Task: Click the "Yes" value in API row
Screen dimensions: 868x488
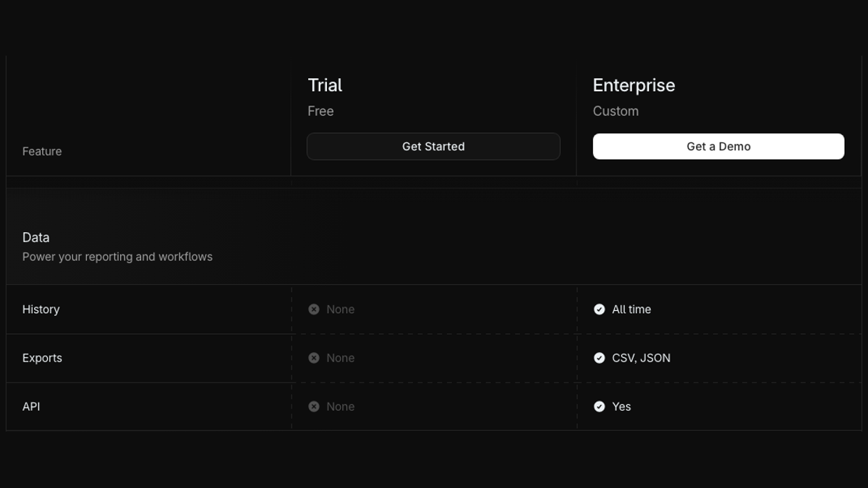Action: click(621, 407)
